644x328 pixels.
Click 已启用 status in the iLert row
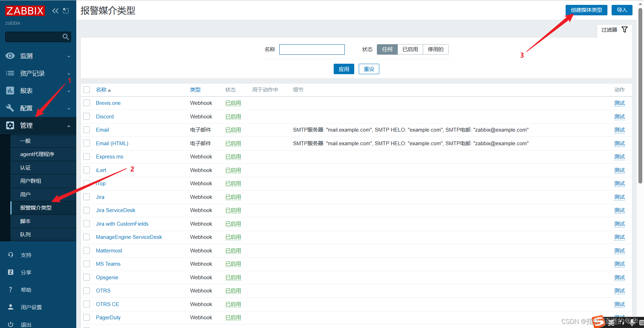(x=233, y=170)
